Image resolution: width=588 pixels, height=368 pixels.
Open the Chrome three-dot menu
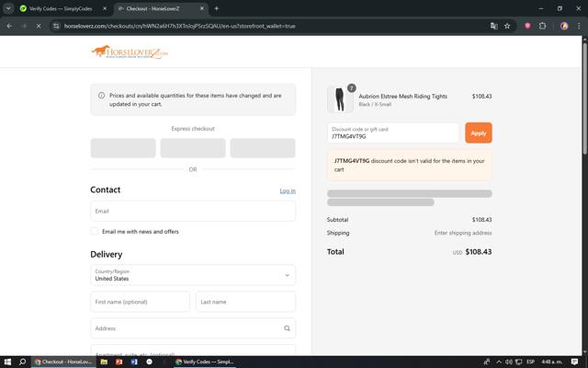[579, 26]
